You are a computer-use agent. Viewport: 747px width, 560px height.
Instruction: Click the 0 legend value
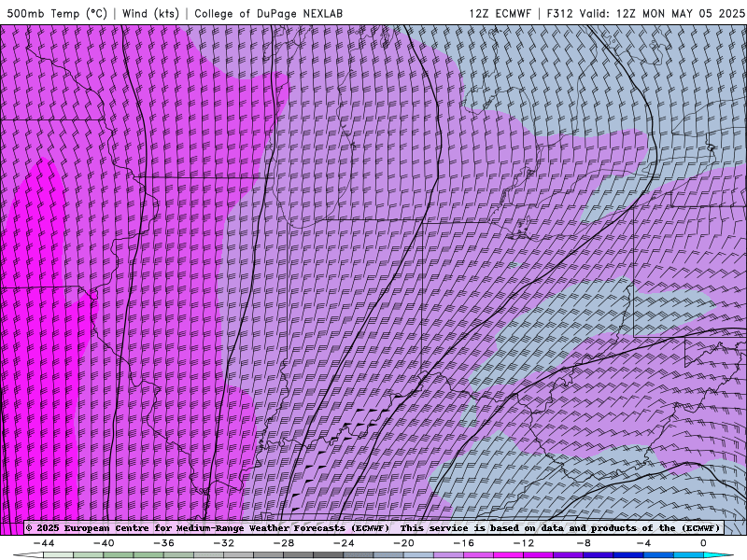[703, 543]
